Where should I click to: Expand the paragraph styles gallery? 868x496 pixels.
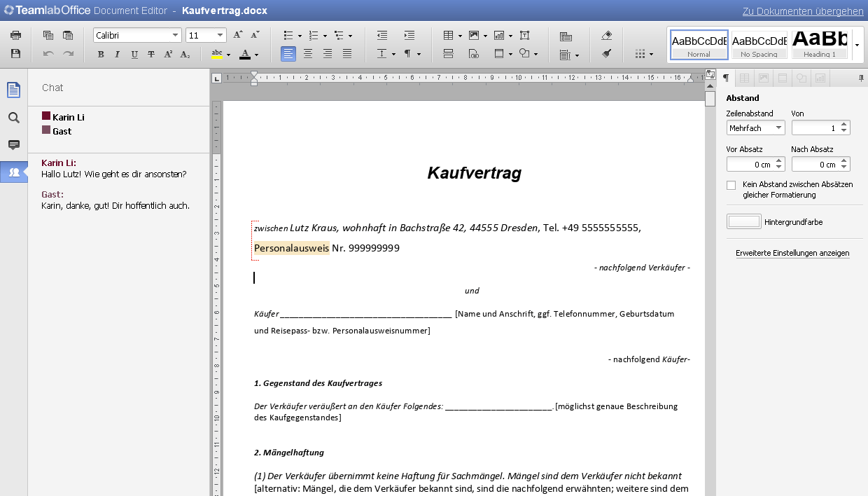[857, 45]
